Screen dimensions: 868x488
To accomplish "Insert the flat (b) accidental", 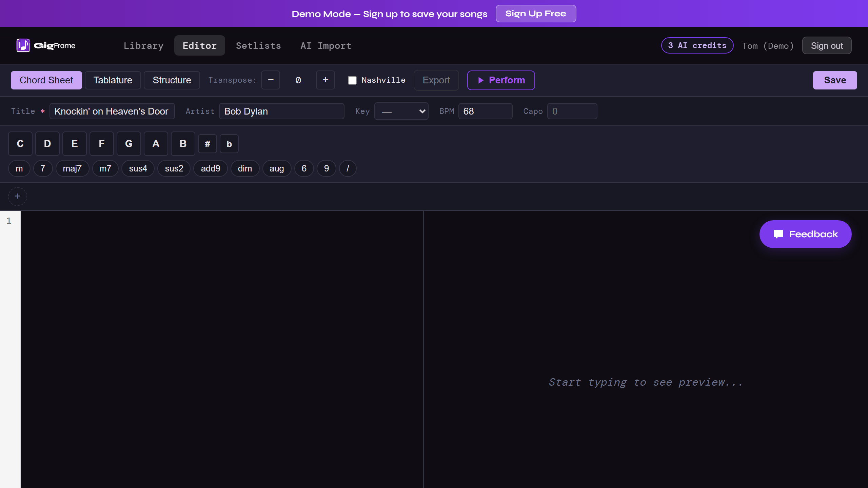I will click(229, 144).
